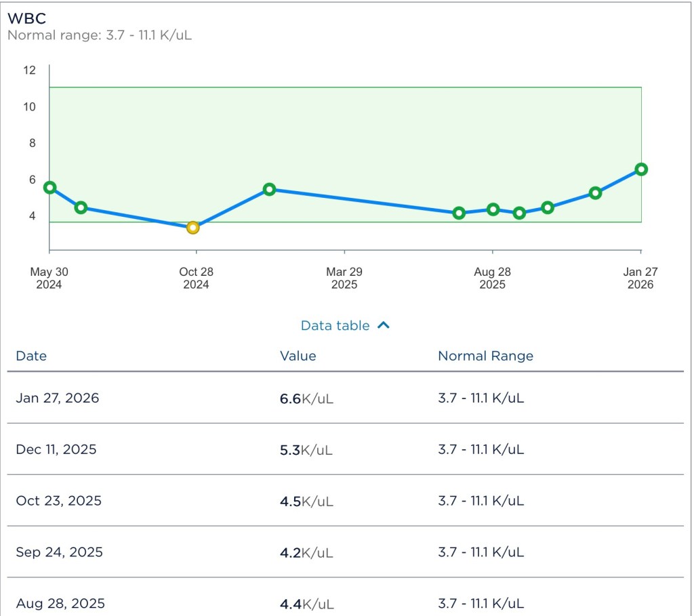Select the Sep 24, 2025 chart data point

click(x=519, y=213)
